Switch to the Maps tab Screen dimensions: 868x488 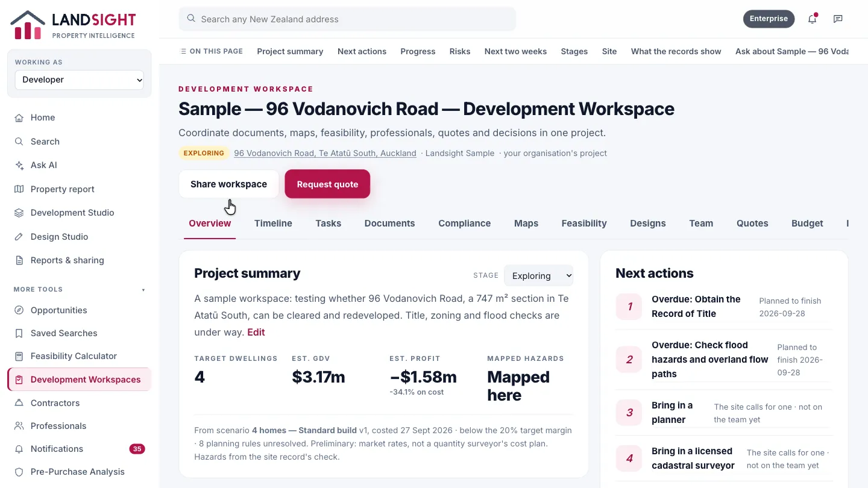526,223
